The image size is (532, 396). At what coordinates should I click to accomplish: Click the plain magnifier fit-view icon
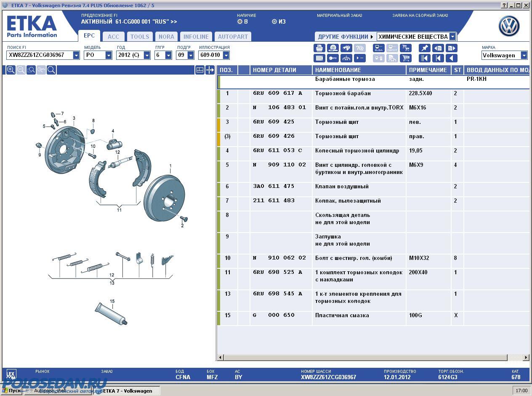point(51,70)
